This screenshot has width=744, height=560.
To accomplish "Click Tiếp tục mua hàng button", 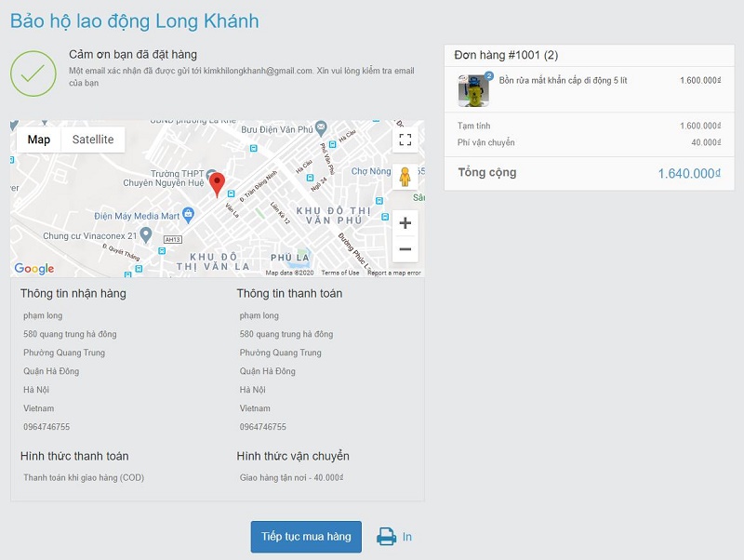I will [x=306, y=537].
